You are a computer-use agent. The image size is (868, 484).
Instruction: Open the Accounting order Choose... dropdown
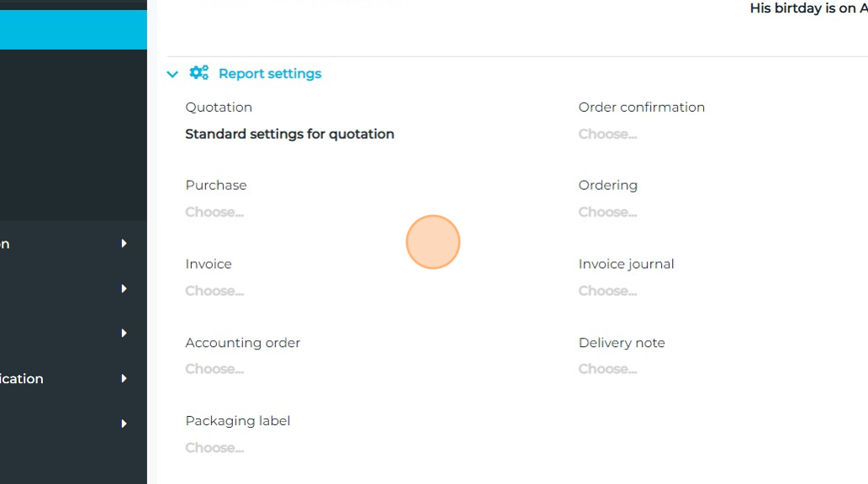pyautogui.click(x=214, y=370)
